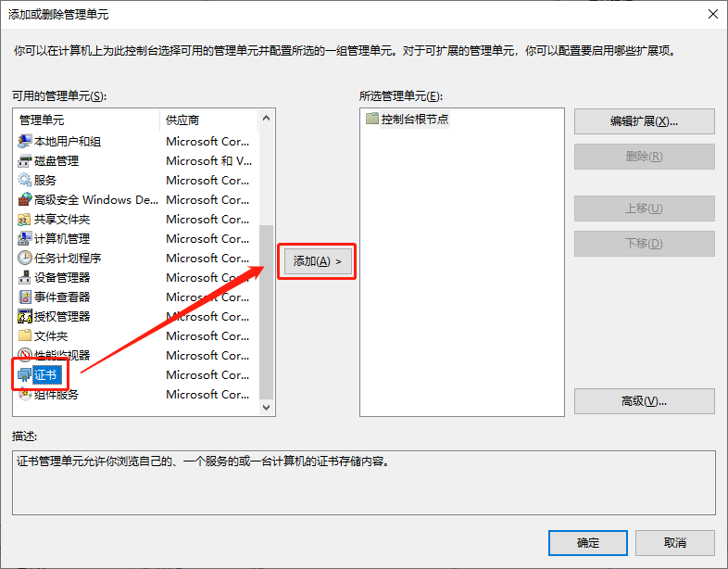Sort by the 供应商 column header
Image resolution: width=728 pixels, height=569 pixels.
pyautogui.click(x=208, y=120)
